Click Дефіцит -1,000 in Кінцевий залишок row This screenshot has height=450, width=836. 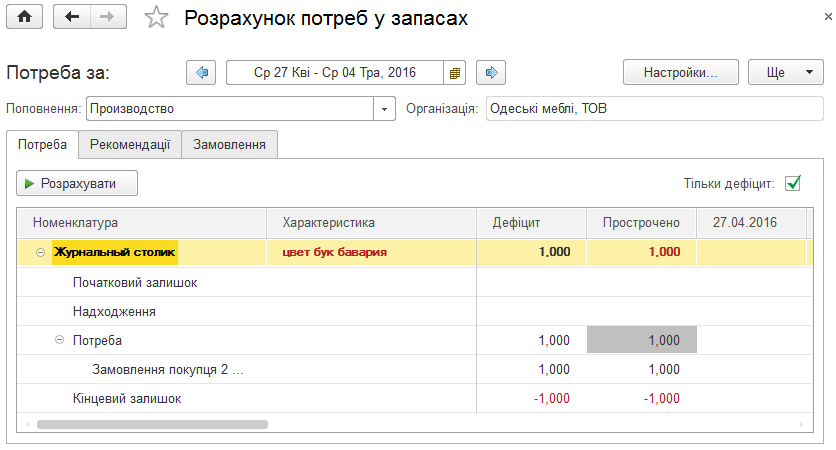pyautogui.click(x=552, y=399)
